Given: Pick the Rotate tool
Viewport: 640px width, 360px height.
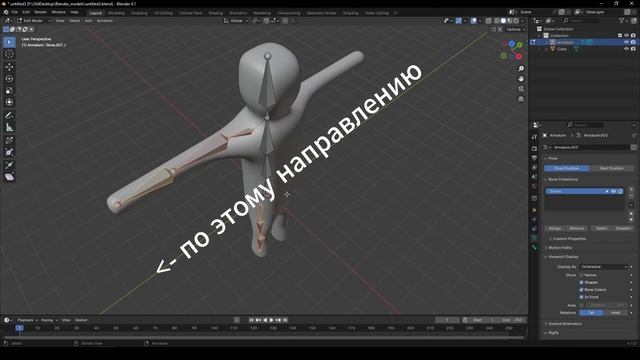Looking at the screenshot, I should (9, 79).
